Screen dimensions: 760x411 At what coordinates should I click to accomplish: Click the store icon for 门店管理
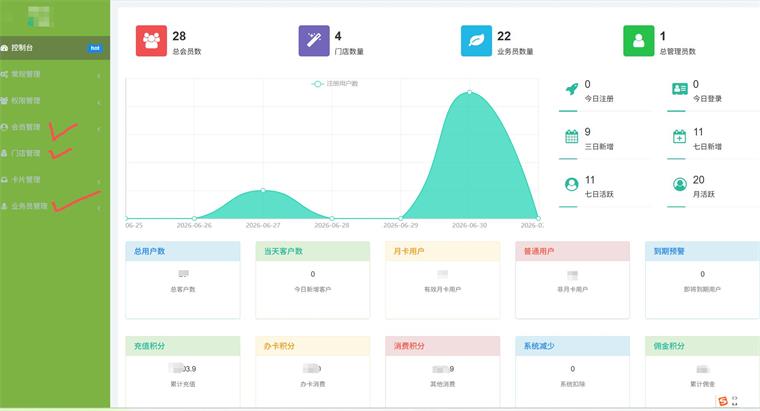(x=4, y=153)
